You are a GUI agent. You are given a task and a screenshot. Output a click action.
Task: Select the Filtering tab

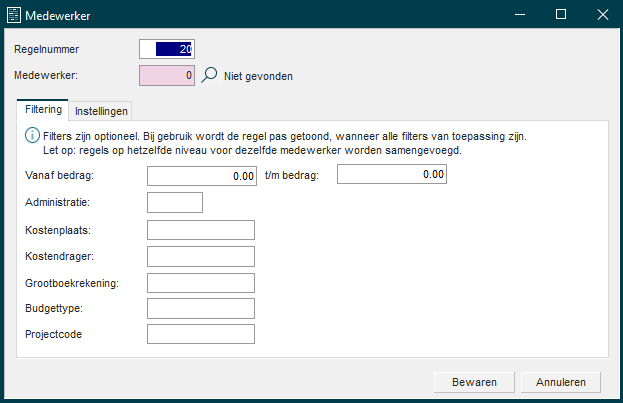[x=43, y=110]
